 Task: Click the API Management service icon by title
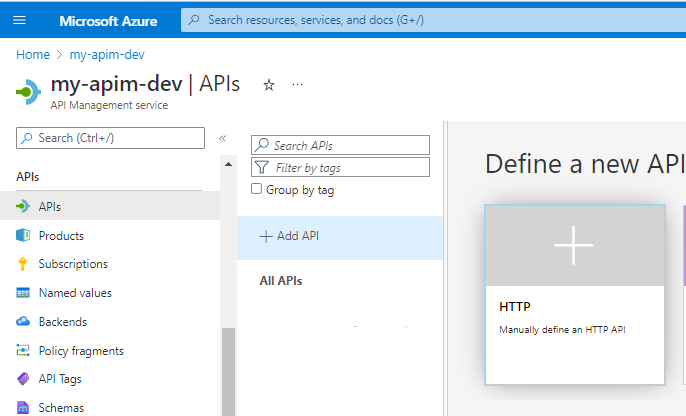coord(28,92)
